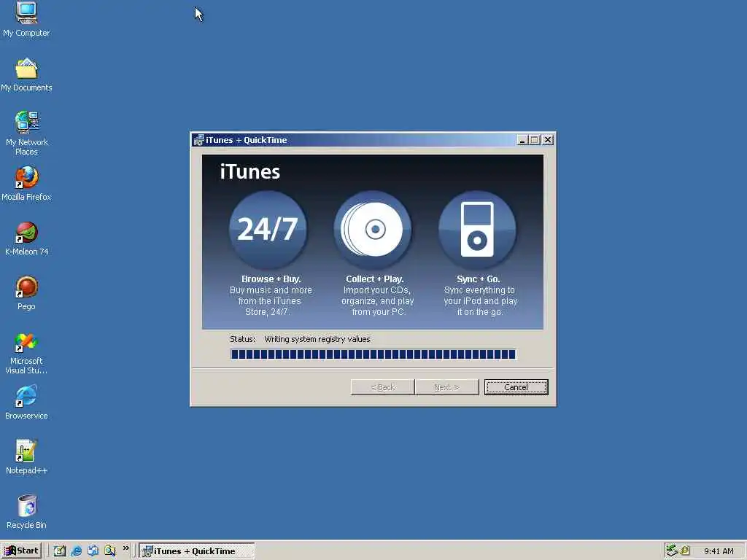Click the iTunes heading in banner
The width and height of the screenshot is (747, 560).
[x=249, y=172]
